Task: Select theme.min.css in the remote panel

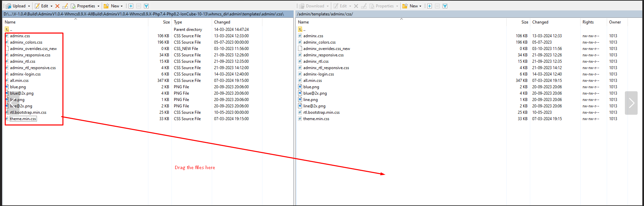Action: pos(316,119)
